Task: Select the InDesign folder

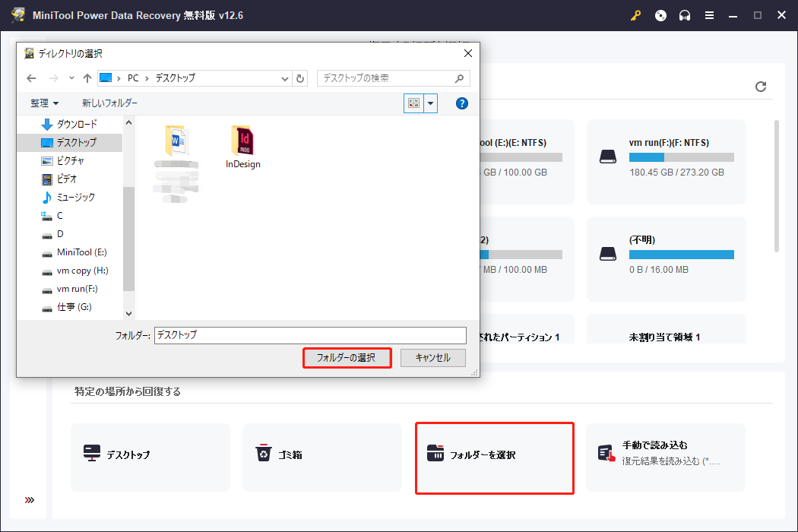Action: (242, 147)
